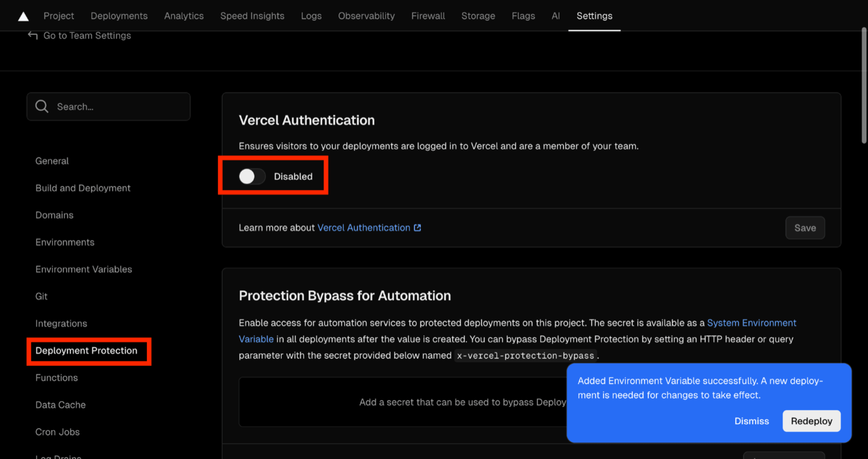
Task: Click external link icon after Vercel Authentication
Action: (417, 228)
